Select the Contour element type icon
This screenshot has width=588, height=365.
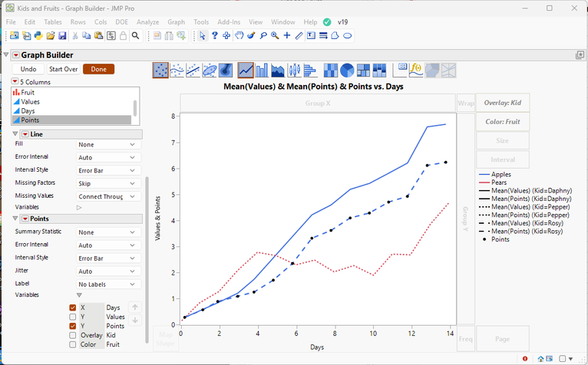tap(226, 70)
